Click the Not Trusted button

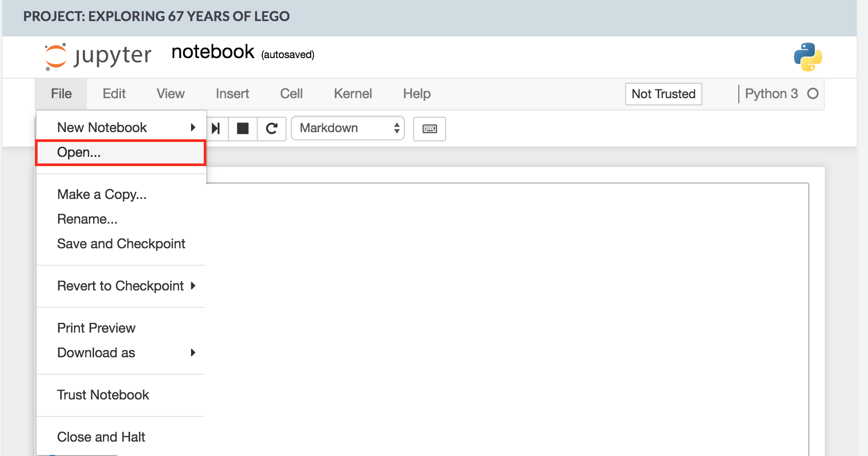tap(663, 94)
